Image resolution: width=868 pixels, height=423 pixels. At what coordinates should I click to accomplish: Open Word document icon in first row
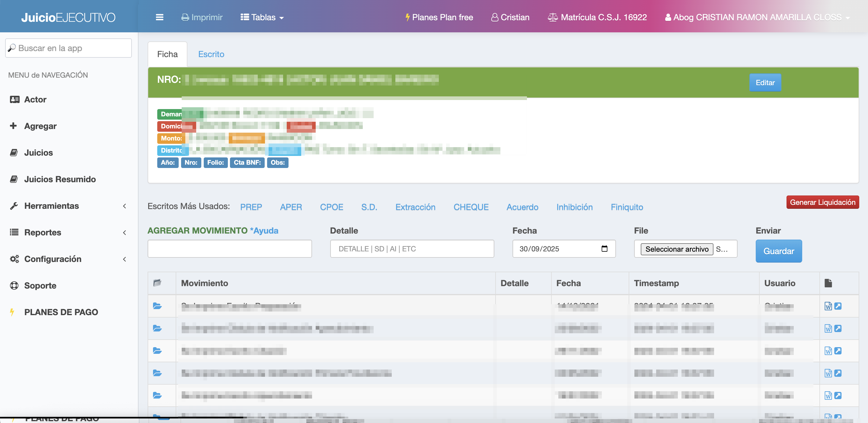828,306
